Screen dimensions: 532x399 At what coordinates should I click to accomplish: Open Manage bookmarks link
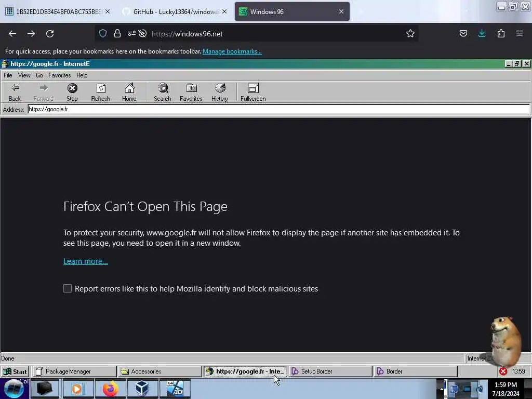(232, 51)
